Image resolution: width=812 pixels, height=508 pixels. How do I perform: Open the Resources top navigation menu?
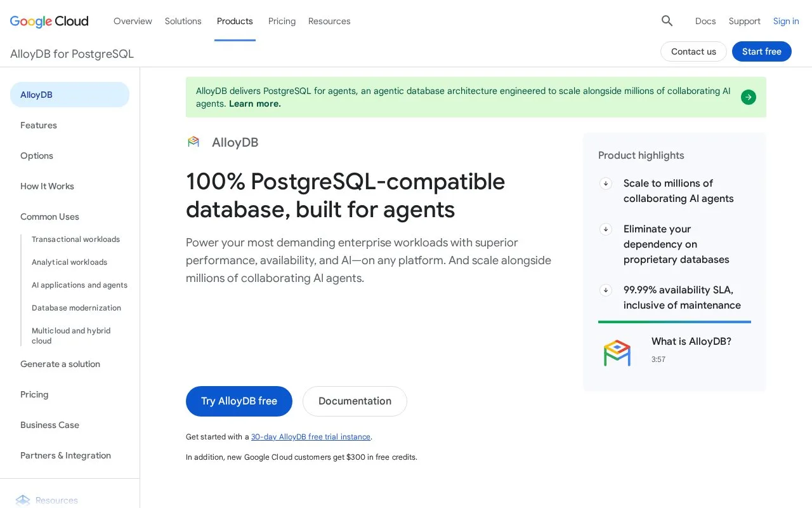click(x=329, y=21)
